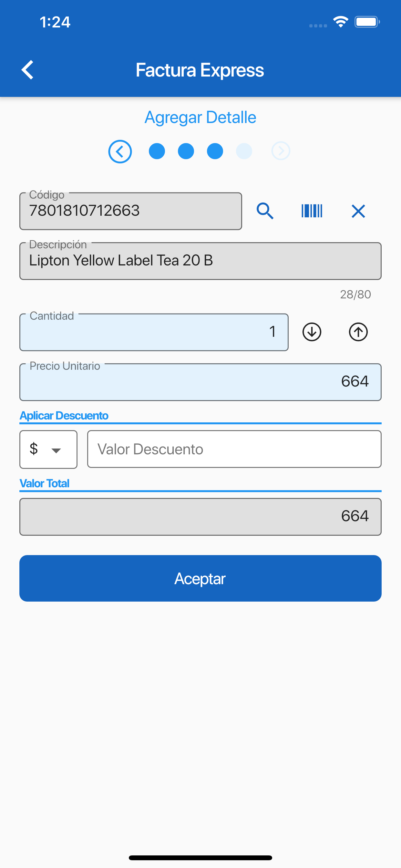401x868 pixels.
Task: Select the second step dot
Action: click(x=186, y=151)
